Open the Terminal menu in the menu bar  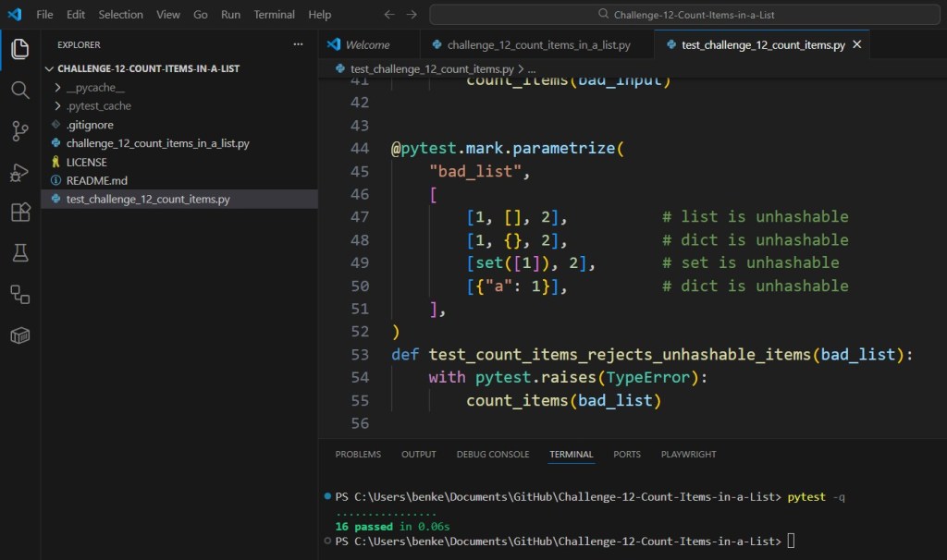274,14
